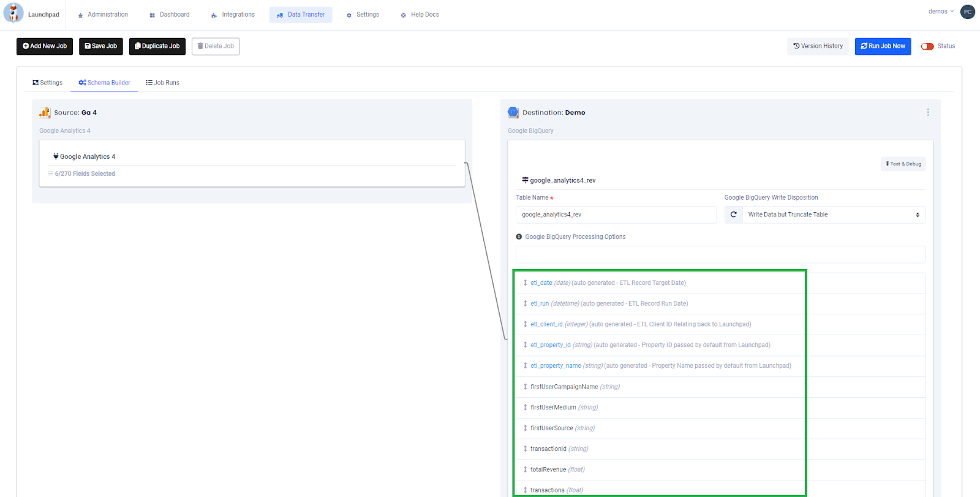Screen dimensions: 980x497
Task: Open 6/270 Fields Selected list
Action: 81,174
